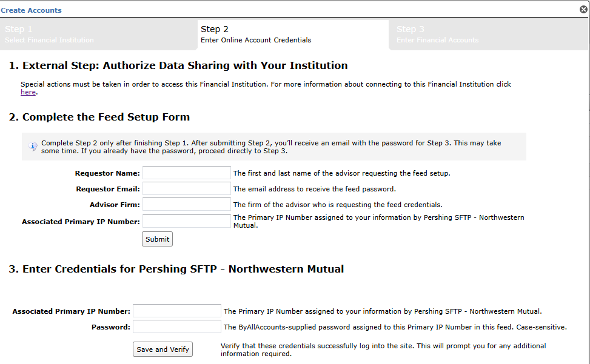Click into the Advisor Firm field
This screenshot has width=590, height=364.
(x=187, y=204)
